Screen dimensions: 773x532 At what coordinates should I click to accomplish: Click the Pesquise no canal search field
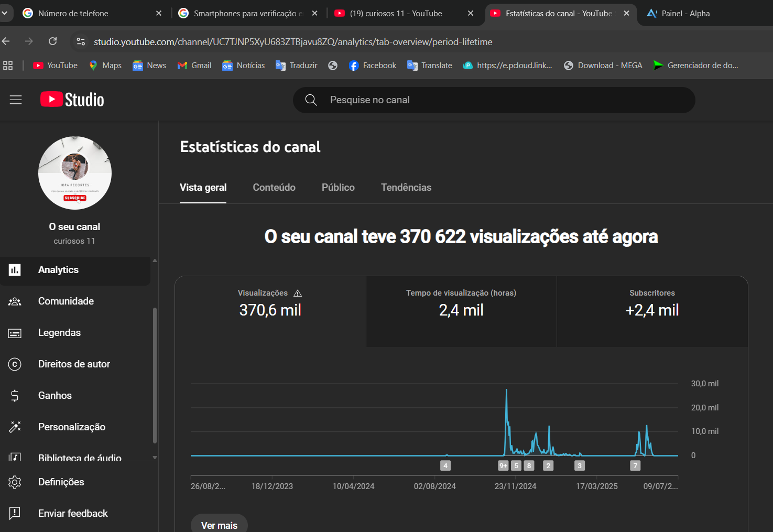[494, 100]
